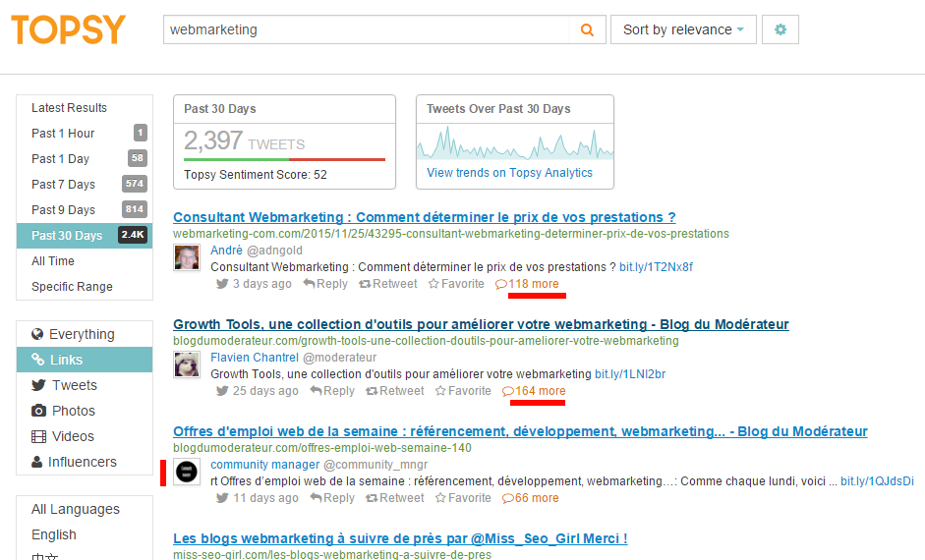This screenshot has width=925, height=560.
Task: Click the Photos camera icon
Action: [38, 411]
